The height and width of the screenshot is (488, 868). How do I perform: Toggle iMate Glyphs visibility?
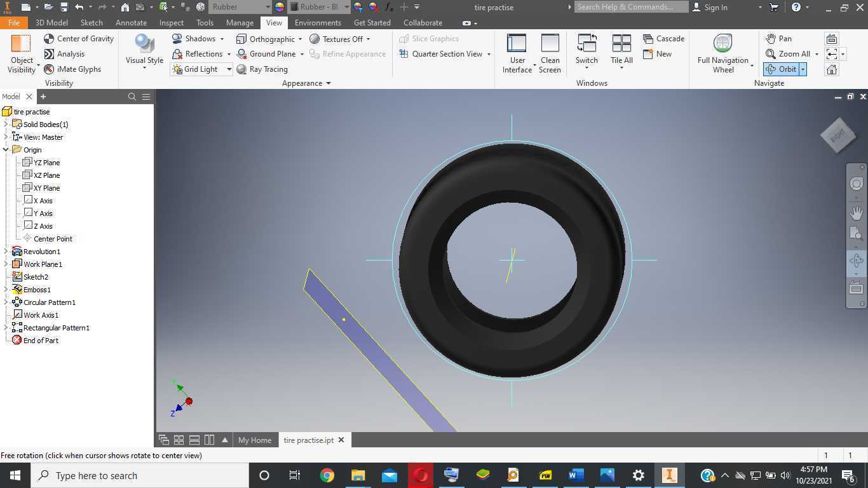(x=72, y=69)
